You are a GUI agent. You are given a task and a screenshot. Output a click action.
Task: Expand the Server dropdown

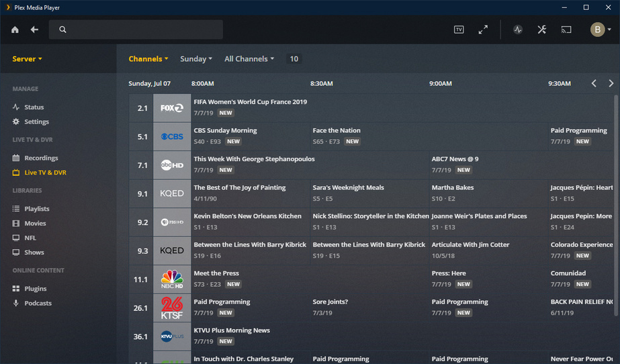point(27,59)
